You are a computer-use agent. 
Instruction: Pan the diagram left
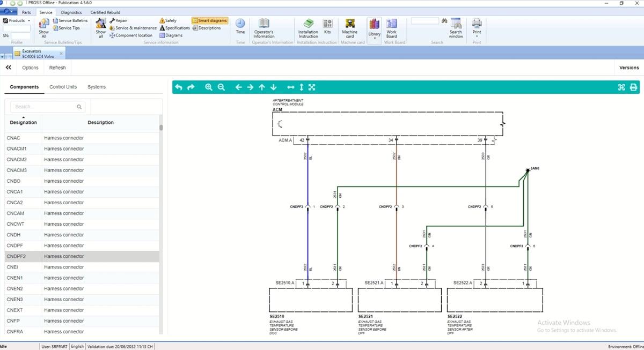239,87
